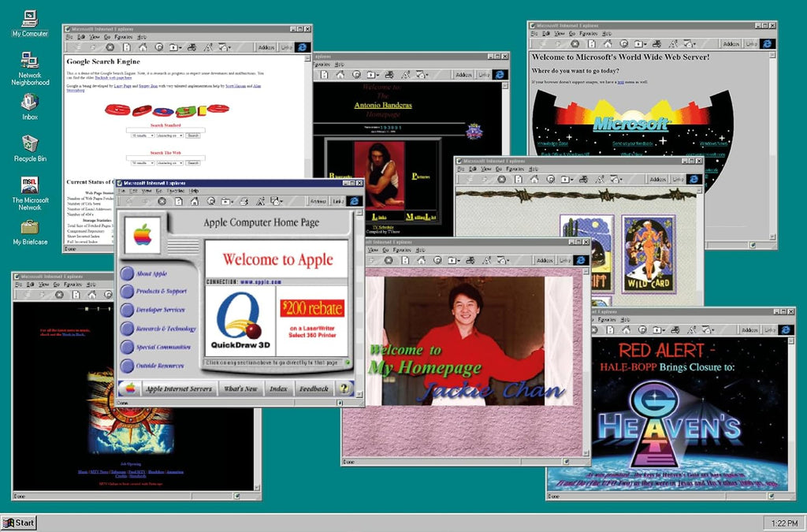Open the File menu in the Google window
This screenshot has width=807, height=532.
(x=69, y=37)
